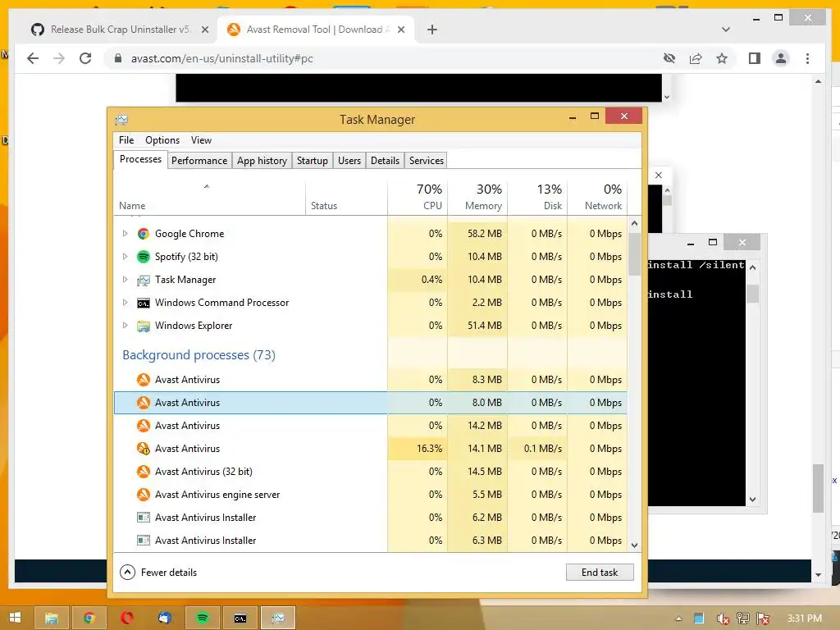The width and height of the screenshot is (840, 630).
Task: Switch to the Startup tab
Action: [313, 161]
